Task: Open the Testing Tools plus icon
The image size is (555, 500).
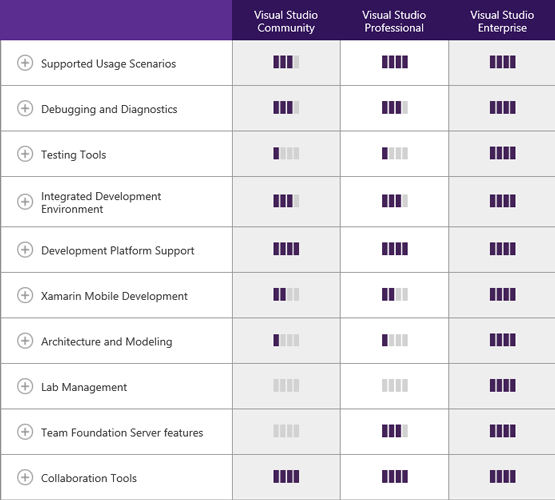Action: click(x=25, y=154)
